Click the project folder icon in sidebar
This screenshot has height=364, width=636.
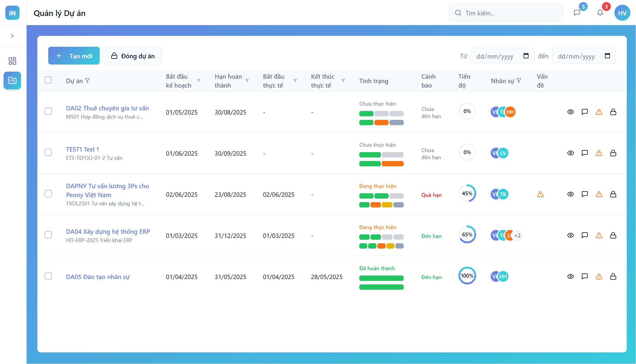click(x=12, y=80)
